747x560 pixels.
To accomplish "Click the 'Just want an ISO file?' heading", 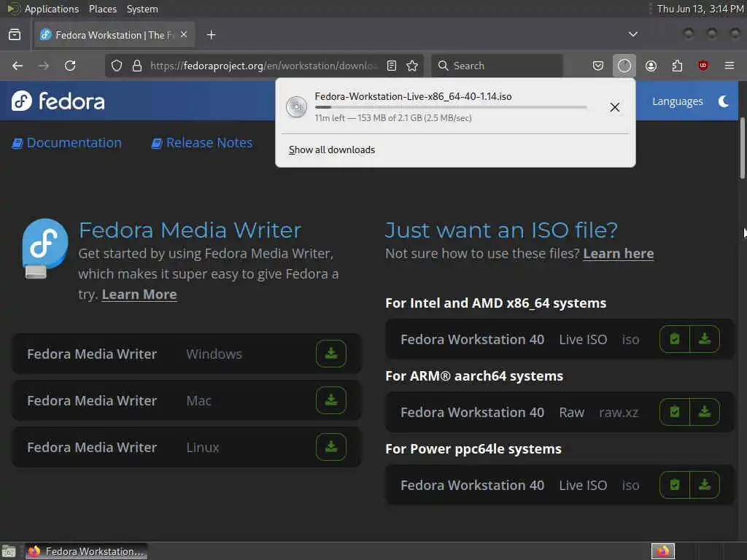I will 501,230.
